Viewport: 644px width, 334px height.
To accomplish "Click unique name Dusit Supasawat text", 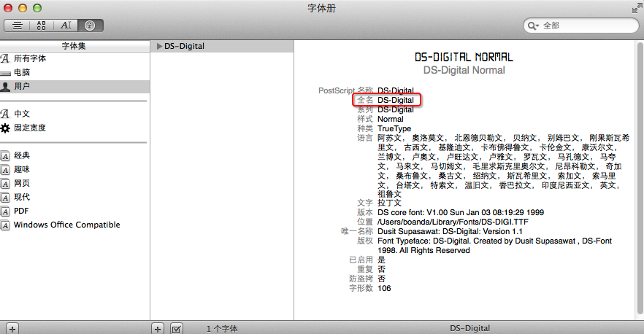I will pos(450,231).
